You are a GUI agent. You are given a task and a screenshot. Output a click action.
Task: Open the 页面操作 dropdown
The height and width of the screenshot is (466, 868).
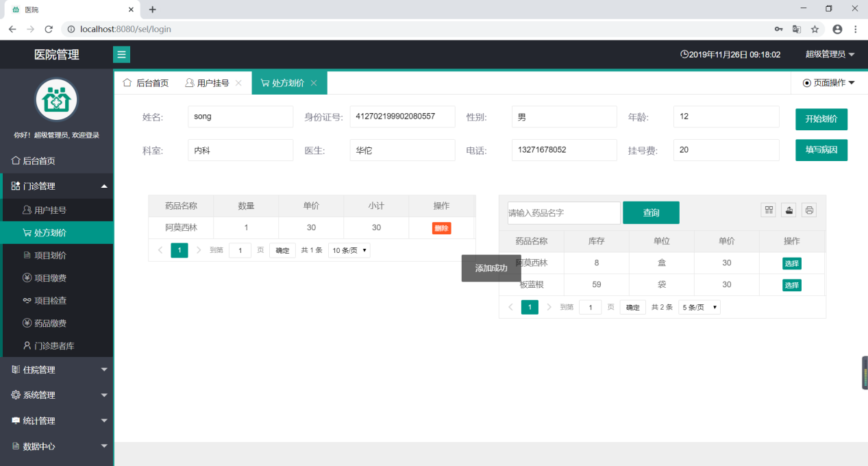click(x=829, y=83)
